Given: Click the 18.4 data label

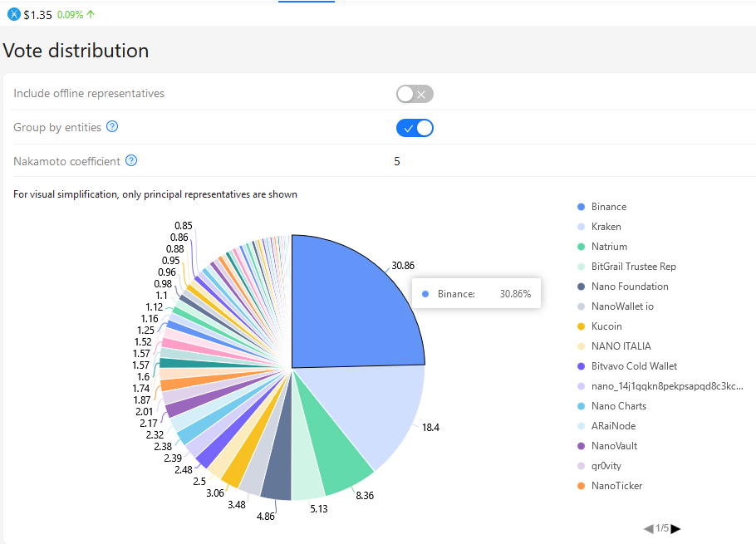Looking at the screenshot, I should pos(430,428).
